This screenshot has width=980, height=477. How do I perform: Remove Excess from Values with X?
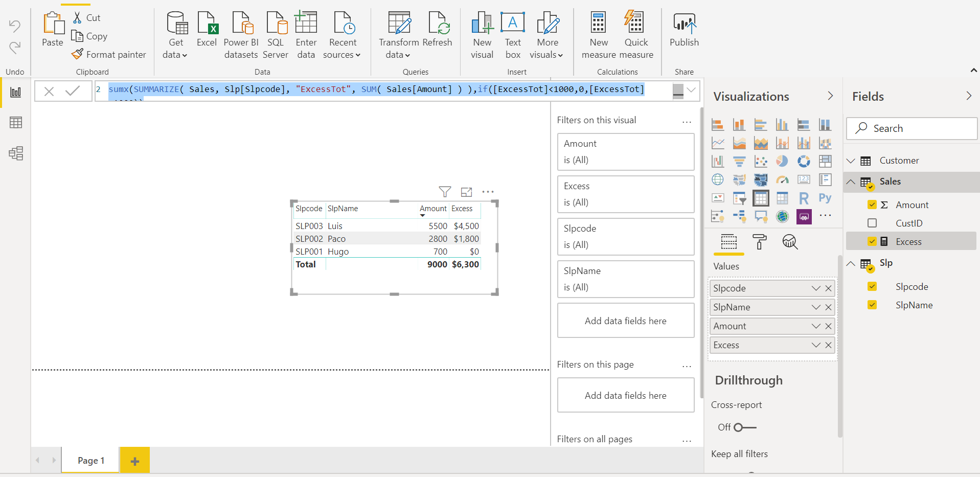pyautogui.click(x=828, y=345)
